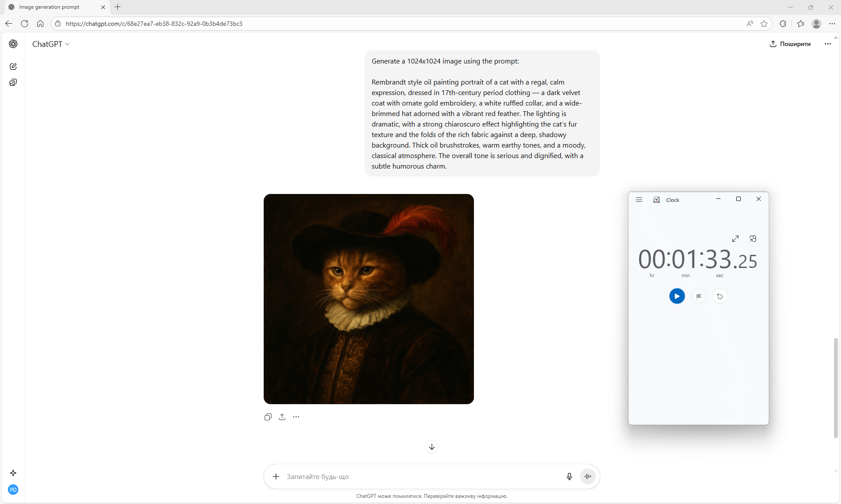Click the microphone dictation icon
The width and height of the screenshot is (841, 504).
coord(569,476)
